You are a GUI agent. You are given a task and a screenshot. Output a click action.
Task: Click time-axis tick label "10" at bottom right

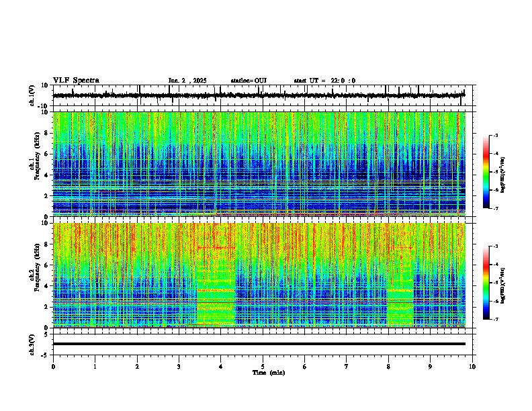(472, 367)
